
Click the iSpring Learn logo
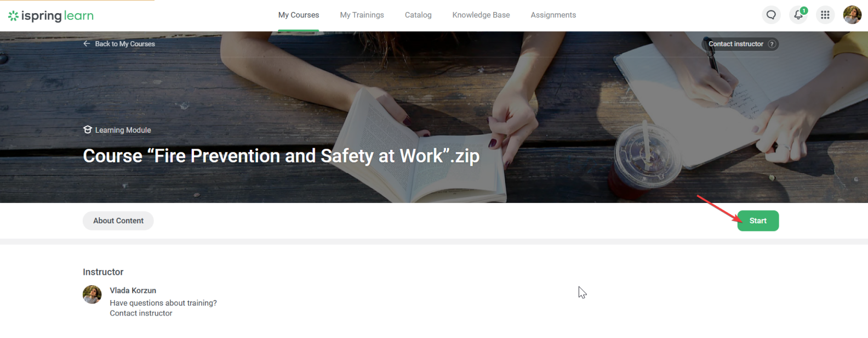click(51, 16)
